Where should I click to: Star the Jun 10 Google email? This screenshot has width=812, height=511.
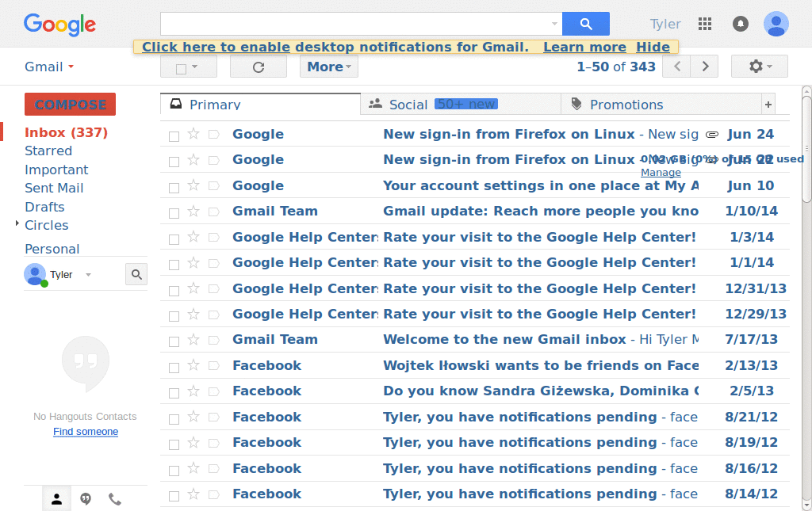(193, 185)
